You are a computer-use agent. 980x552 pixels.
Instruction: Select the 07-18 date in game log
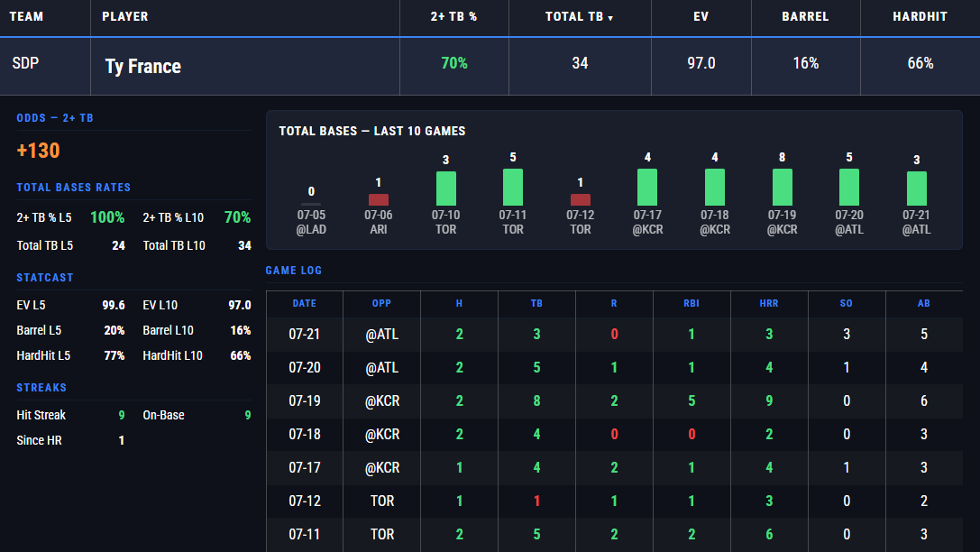tap(305, 435)
